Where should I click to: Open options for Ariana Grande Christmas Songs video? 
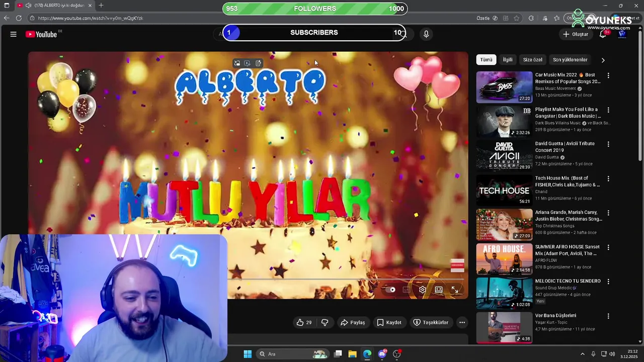coord(608,213)
